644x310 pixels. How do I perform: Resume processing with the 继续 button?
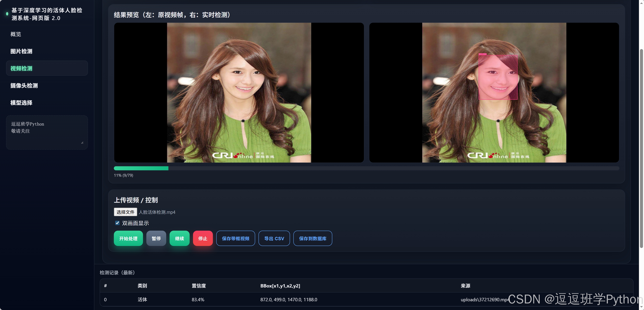(x=179, y=238)
